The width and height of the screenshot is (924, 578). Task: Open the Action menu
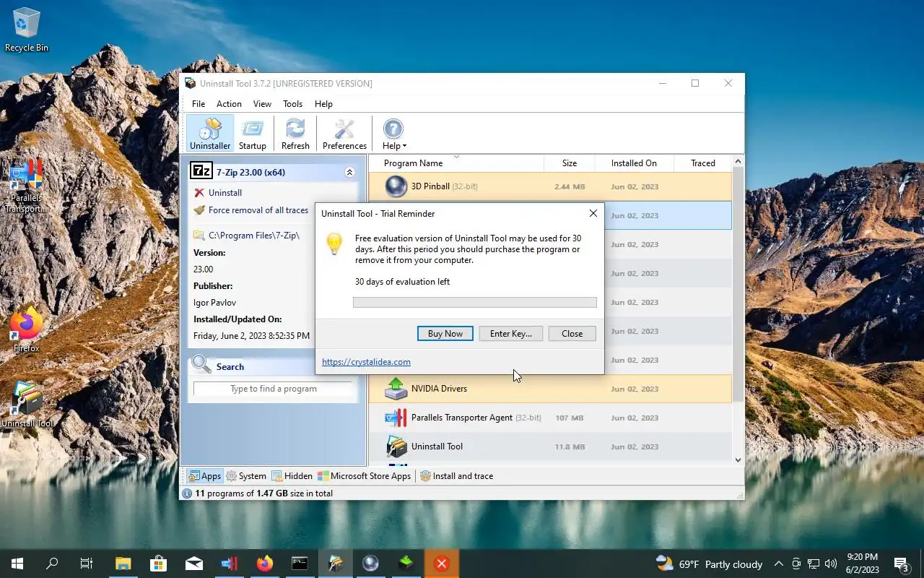(x=229, y=104)
